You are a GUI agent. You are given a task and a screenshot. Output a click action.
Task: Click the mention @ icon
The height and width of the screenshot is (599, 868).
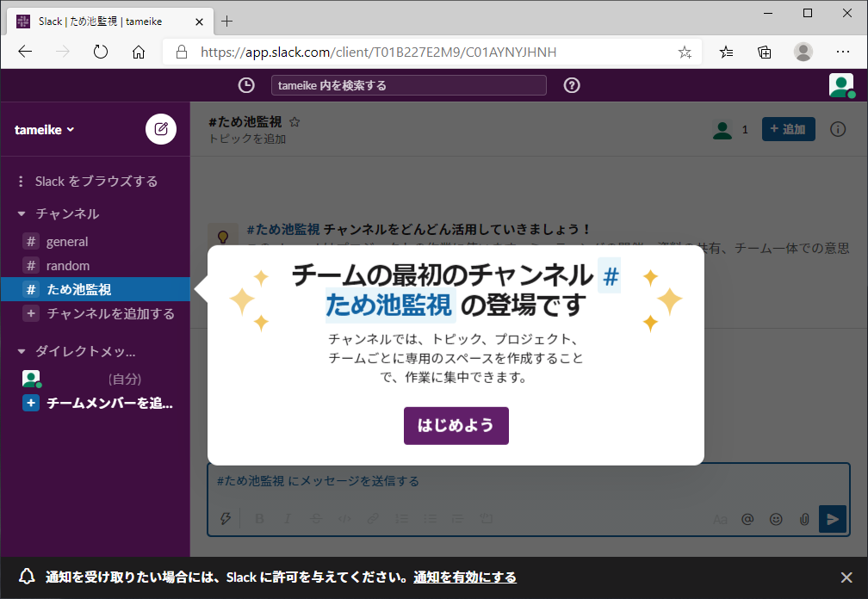[747, 519]
